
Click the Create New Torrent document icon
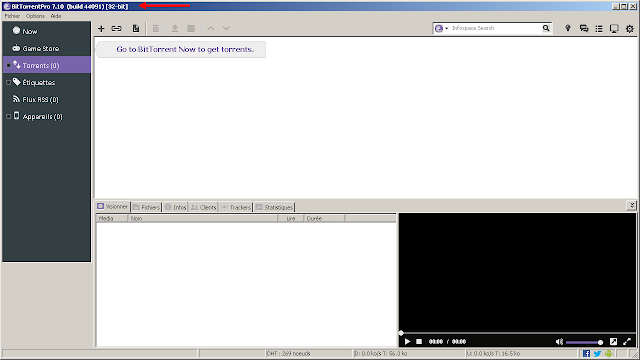tap(136, 28)
